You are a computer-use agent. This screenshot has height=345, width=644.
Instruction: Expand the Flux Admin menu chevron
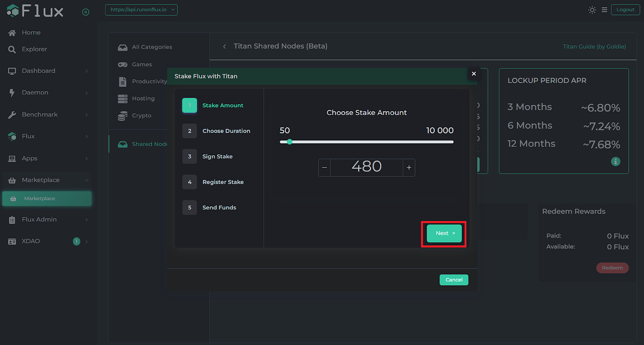pos(86,220)
